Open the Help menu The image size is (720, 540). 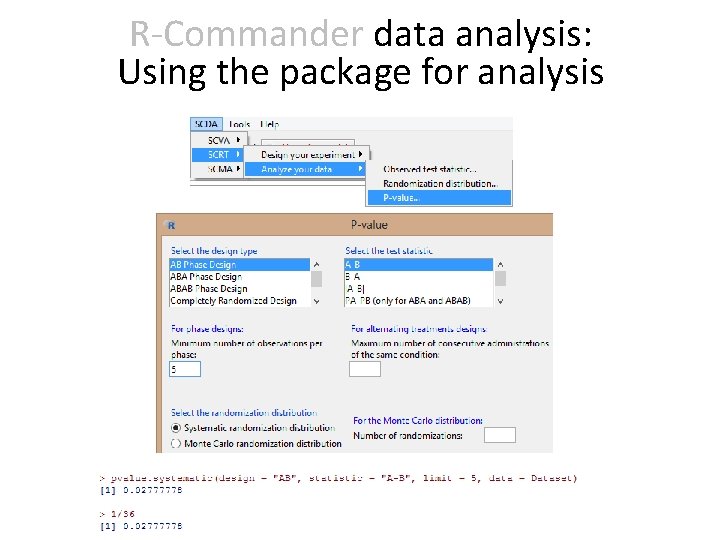[x=269, y=124]
